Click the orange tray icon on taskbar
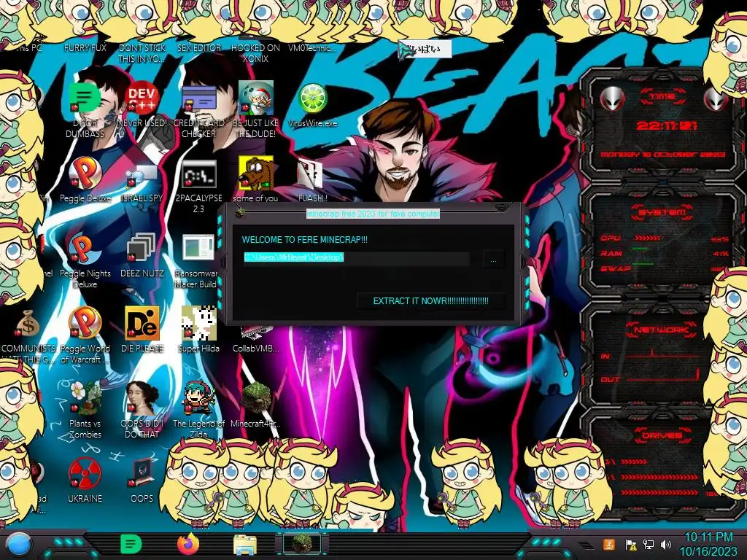Screen dimensions: 747x560 click(609, 545)
